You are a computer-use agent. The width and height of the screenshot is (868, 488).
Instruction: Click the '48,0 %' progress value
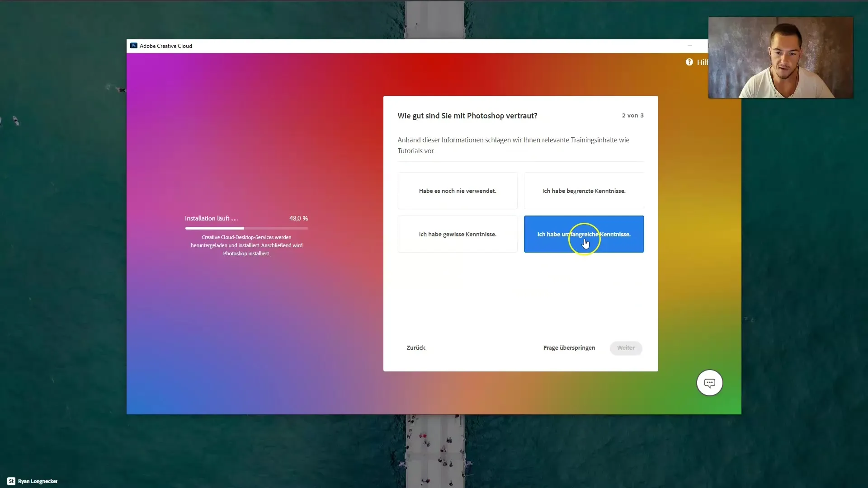click(x=298, y=218)
